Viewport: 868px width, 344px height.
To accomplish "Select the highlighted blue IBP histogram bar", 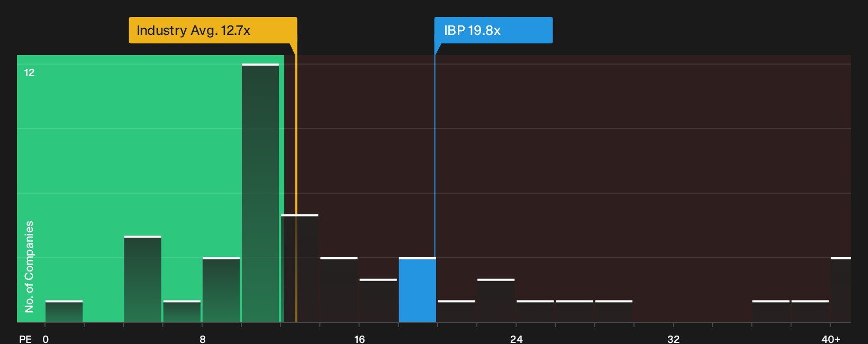I will (x=417, y=290).
